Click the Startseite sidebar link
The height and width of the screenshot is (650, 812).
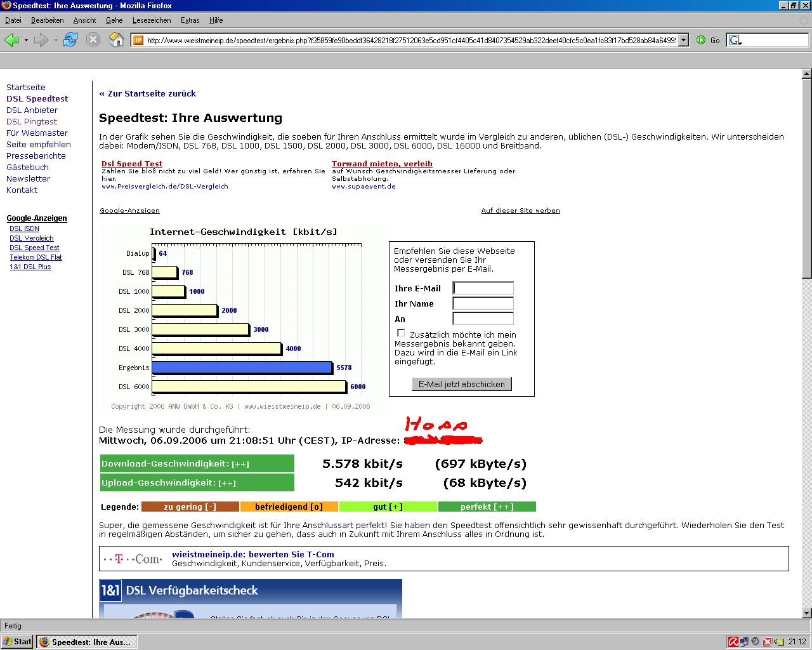pos(26,87)
